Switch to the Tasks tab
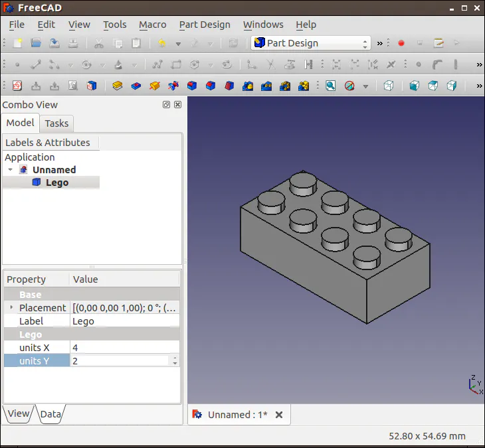This screenshot has height=448, width=485. [x=56, y=123]
